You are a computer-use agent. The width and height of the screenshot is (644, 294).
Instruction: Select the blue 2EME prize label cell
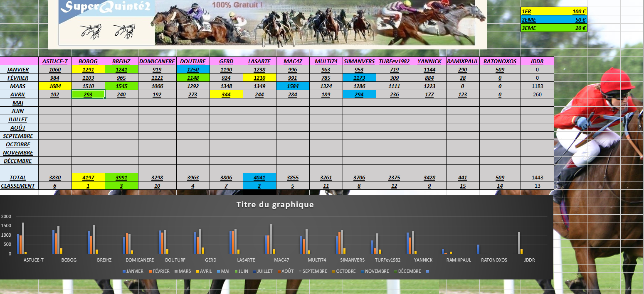(537, 20)
